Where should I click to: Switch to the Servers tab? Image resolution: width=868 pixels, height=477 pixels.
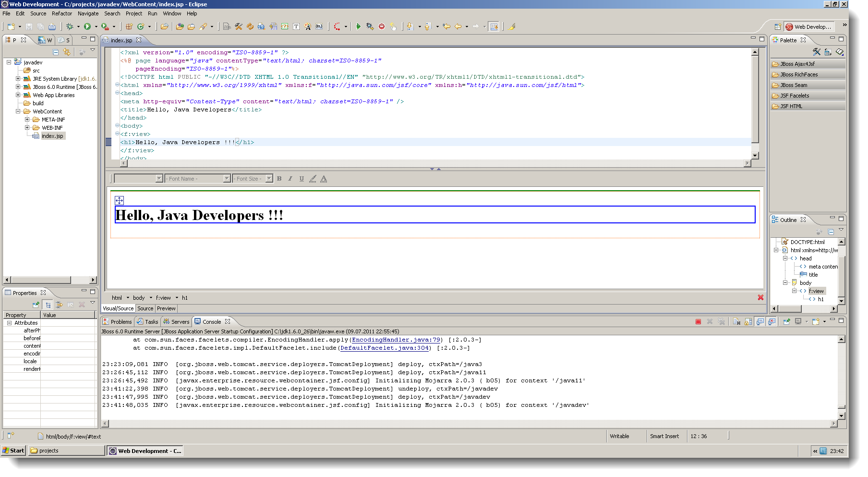pos(176,321)
